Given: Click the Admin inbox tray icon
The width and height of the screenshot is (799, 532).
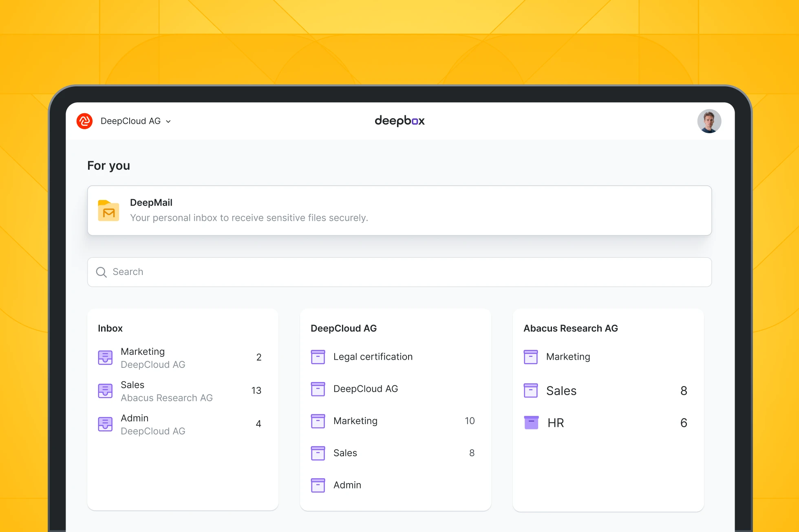Looking at the screenshot, I should coord(105,424).
